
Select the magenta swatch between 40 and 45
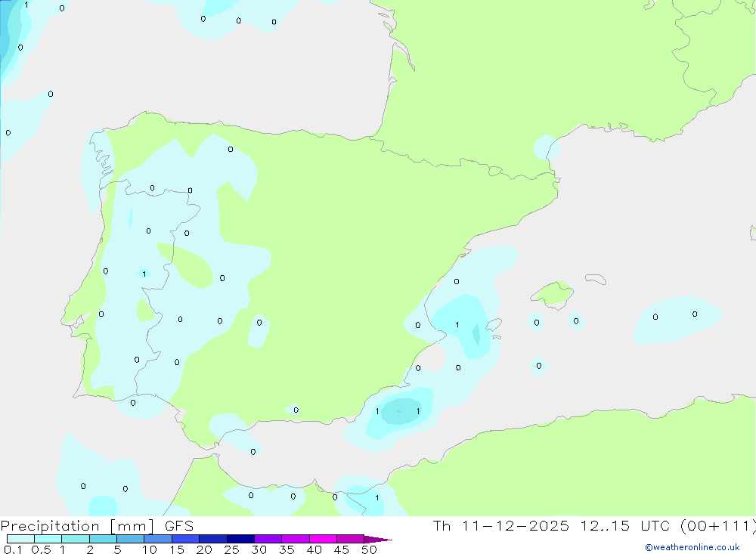tap(323, 539)
